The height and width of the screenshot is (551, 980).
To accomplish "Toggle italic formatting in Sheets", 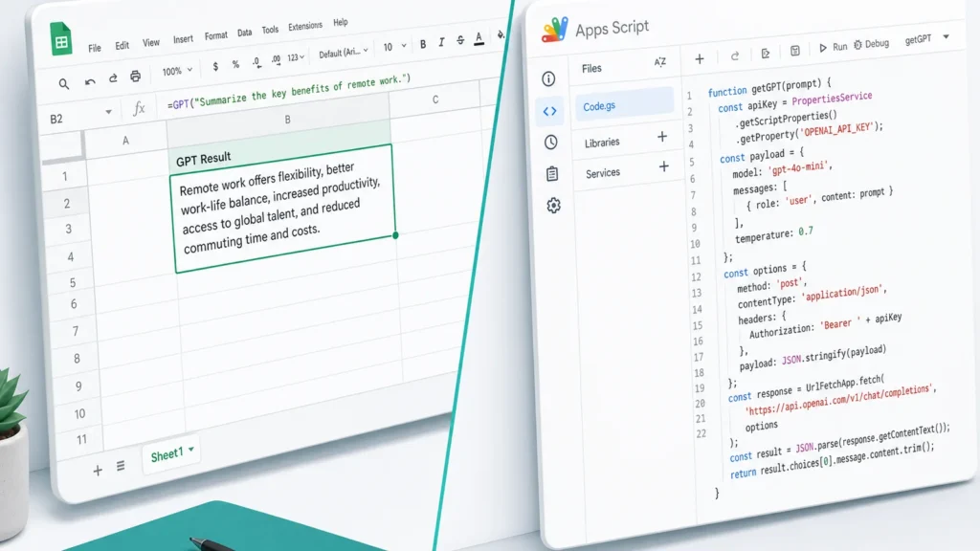I will coord(441,42).
